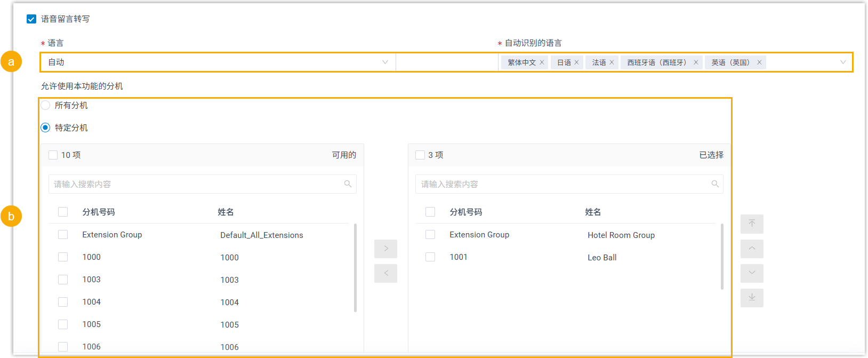868x358 pixels.
Task: Click the move-up chevron button
Action: (x=752, y=249)
